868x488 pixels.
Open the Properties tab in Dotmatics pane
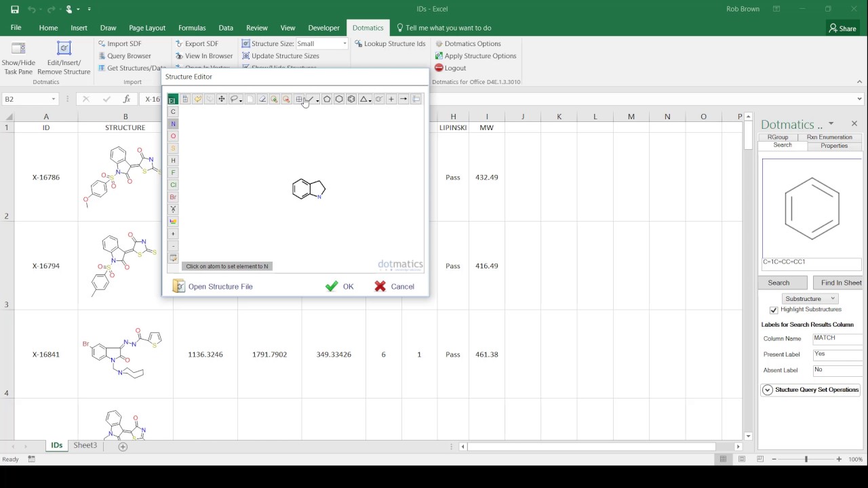(x=834, y=146)
